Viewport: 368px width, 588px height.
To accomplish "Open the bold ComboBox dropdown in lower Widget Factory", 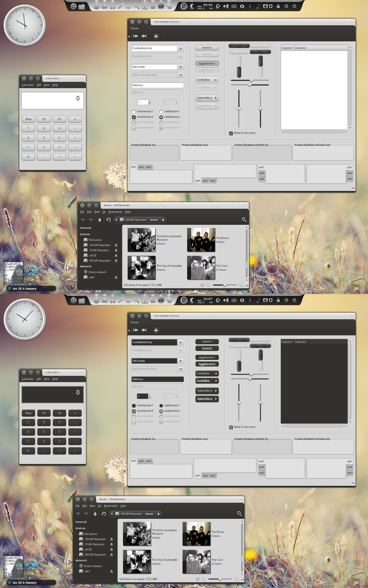I will [x=207, y=381].
